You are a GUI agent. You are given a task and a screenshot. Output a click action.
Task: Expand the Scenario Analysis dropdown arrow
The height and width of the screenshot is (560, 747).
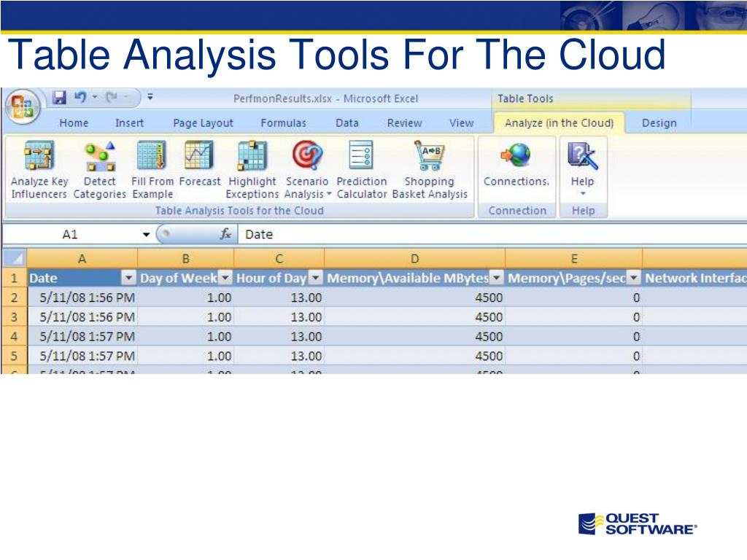[329, 194]
